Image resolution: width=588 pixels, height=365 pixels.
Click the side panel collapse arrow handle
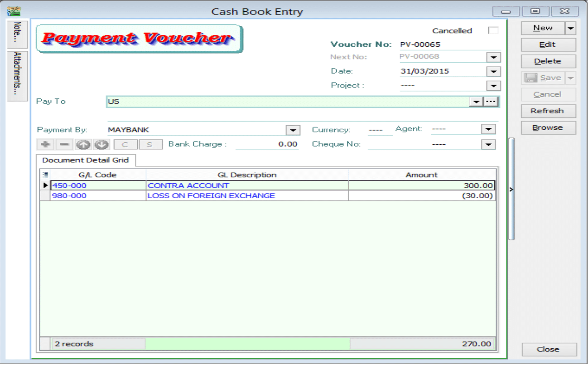511,190
